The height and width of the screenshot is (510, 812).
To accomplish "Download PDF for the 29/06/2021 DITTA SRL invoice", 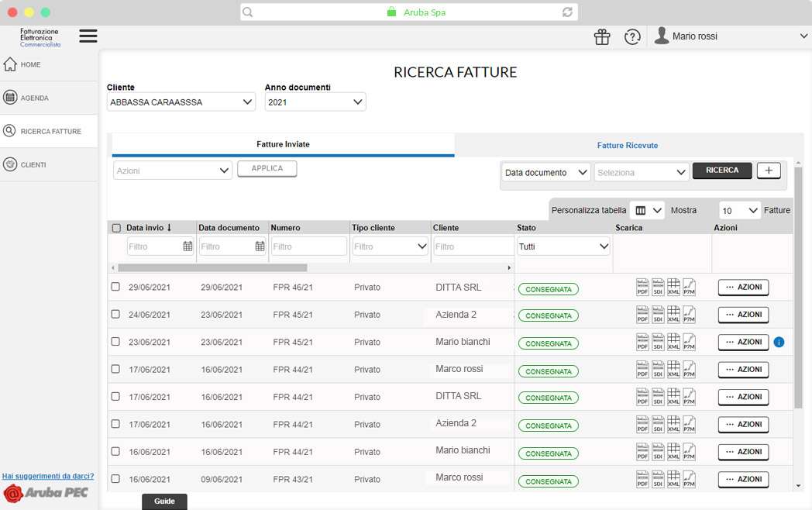I will click(642, 288).
